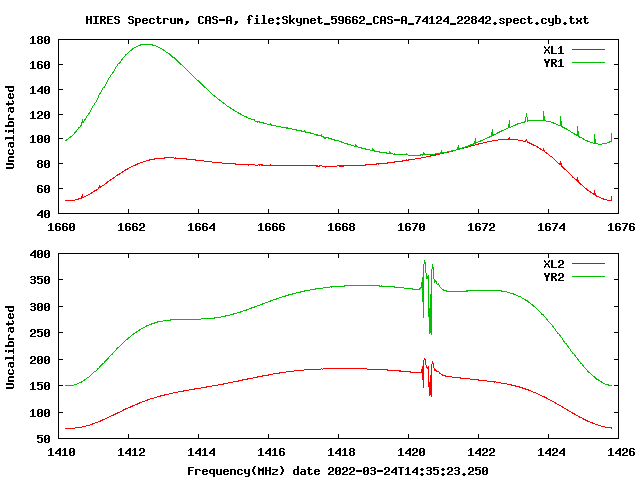This screenshot has height=480, width=640.
Task: Click the 1672 frequency tick label
Action: [481, 227]
